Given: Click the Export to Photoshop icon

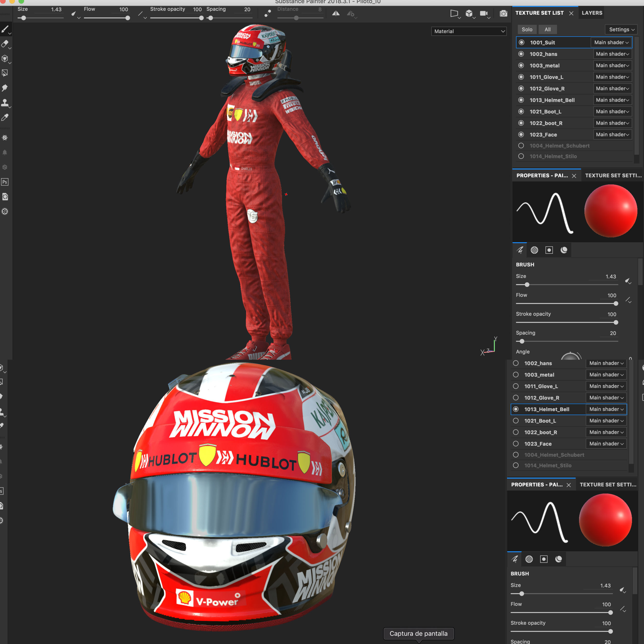Looking at the screenshot, I should 5,182.
